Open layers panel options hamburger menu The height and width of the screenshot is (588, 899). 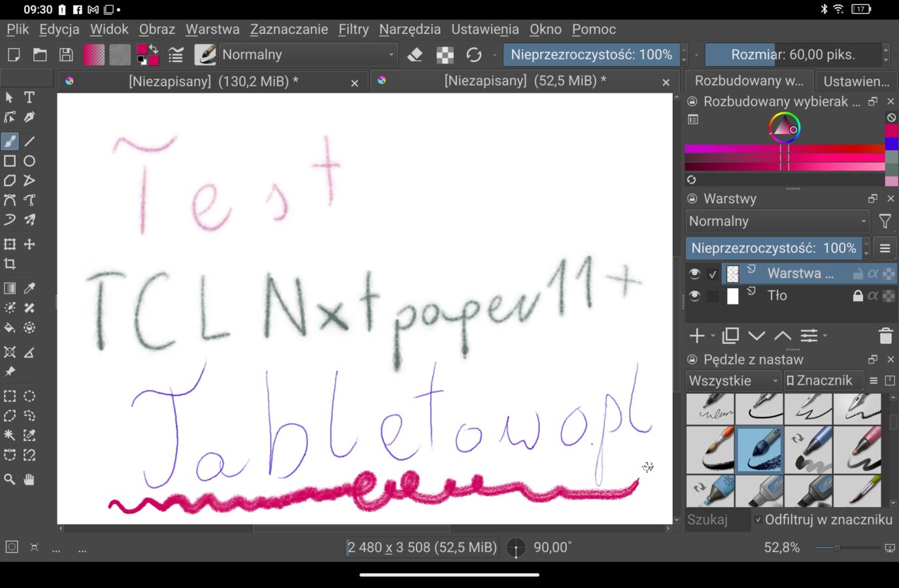[885, 248]
